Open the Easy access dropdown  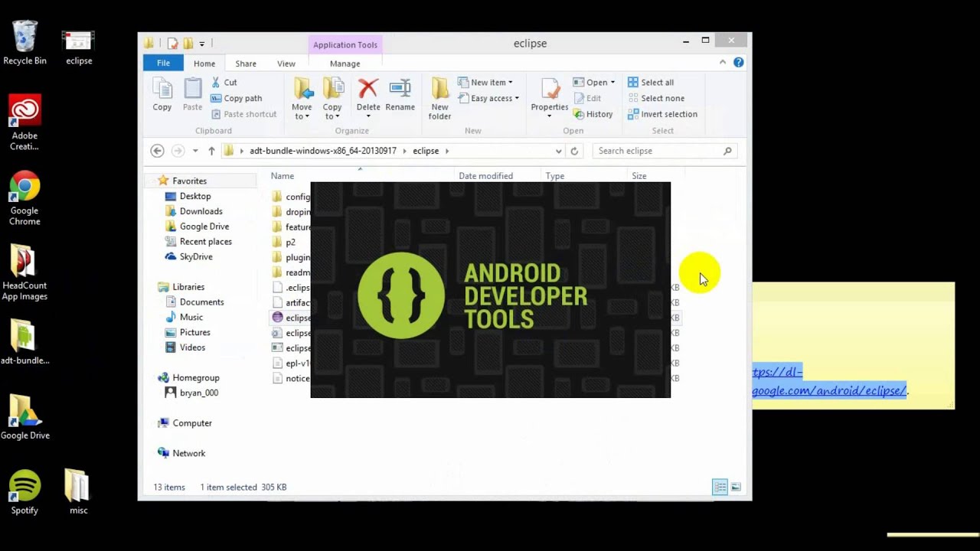(488, 98)
